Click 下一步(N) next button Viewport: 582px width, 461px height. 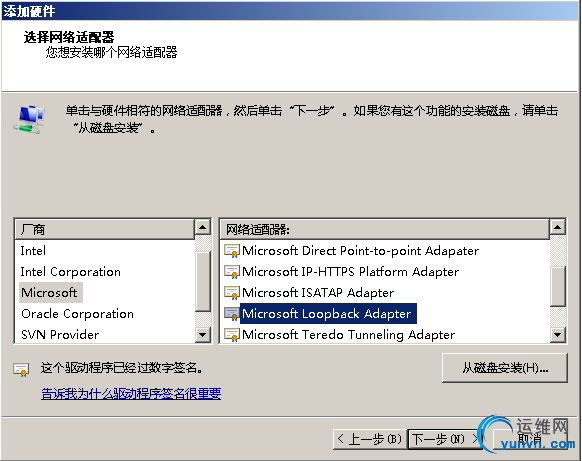coord(445,439)
